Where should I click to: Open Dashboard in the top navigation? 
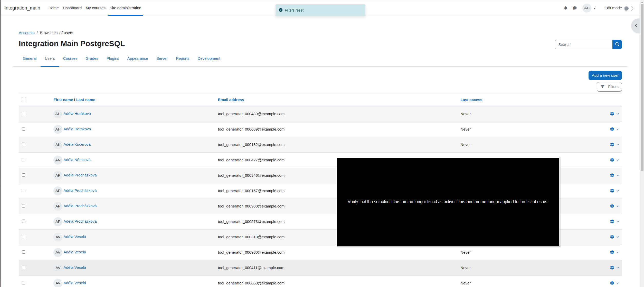(72, 8)
